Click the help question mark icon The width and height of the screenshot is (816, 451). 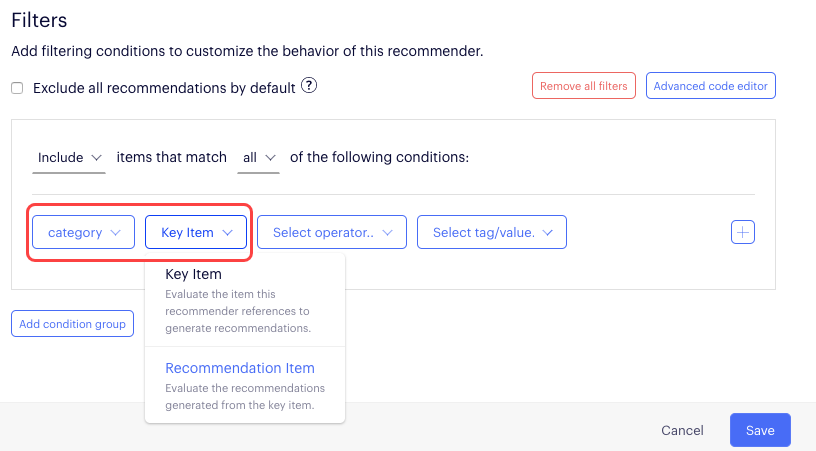[309, 86]
